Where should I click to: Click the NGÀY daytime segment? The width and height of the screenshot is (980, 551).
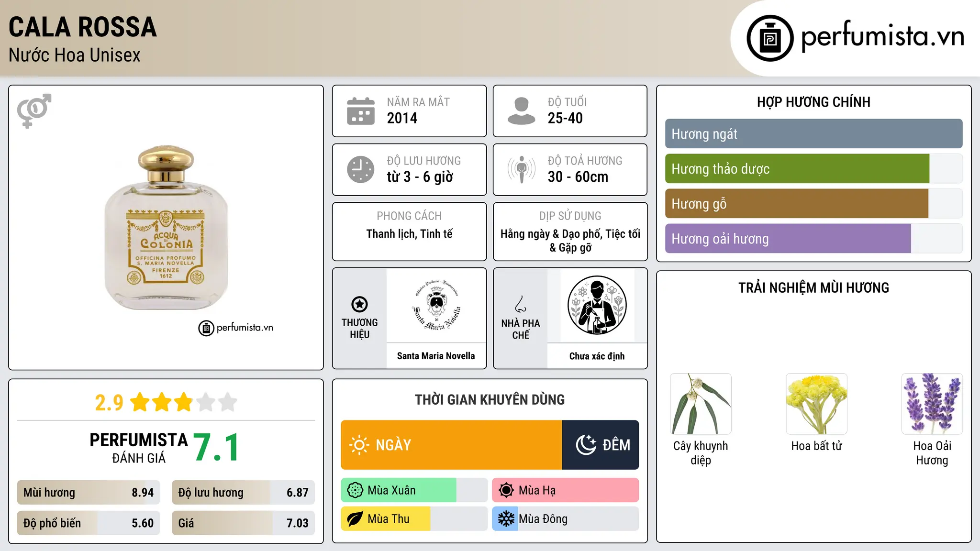(x=451, y=445)
